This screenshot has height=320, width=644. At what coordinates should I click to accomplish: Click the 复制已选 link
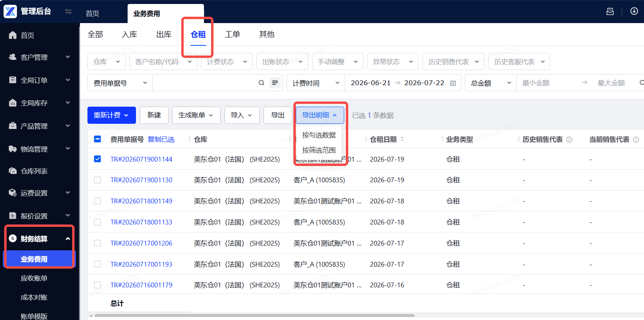[x=161, y=139]
